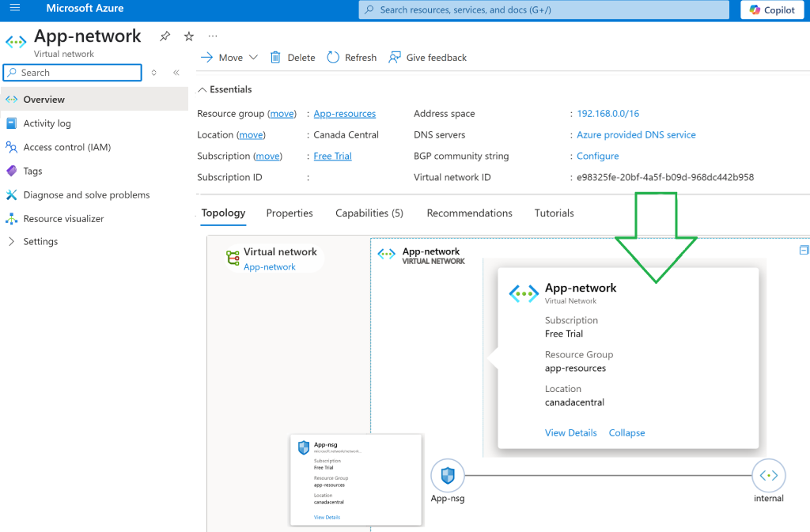Screen dimensions: 810x532
Task: Click move link next to Subscription
Action: [267, 156]
